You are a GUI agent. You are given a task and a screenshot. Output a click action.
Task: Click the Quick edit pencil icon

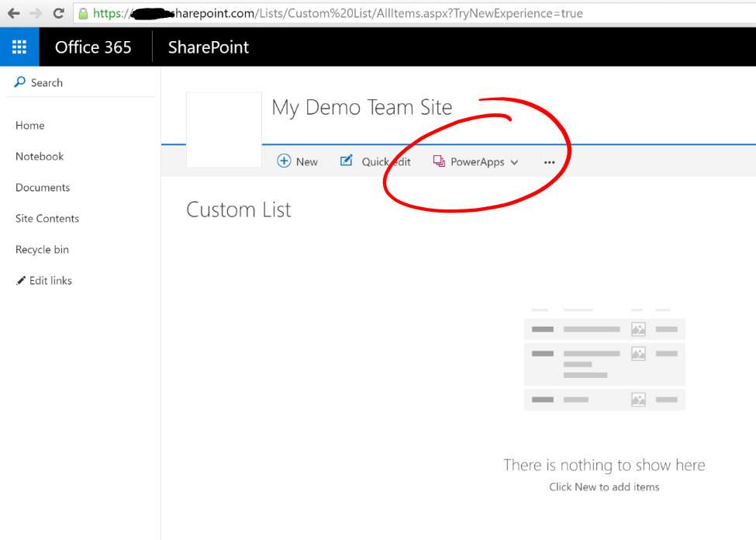coord(346,161)
